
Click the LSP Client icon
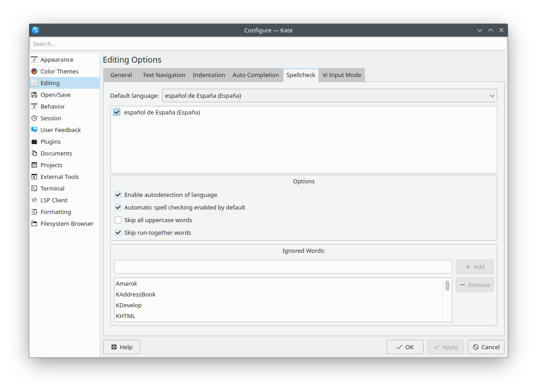[34, 200]
